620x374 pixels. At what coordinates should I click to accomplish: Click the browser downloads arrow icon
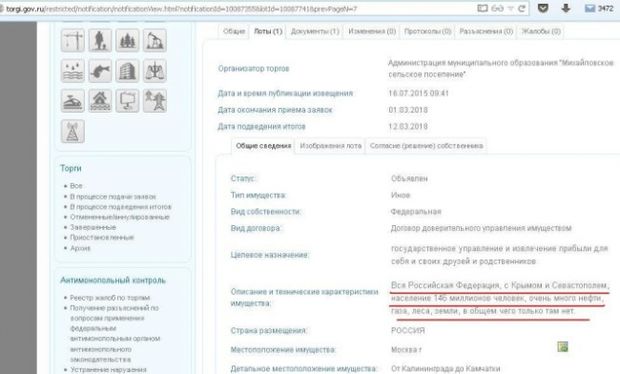[566, 8]
